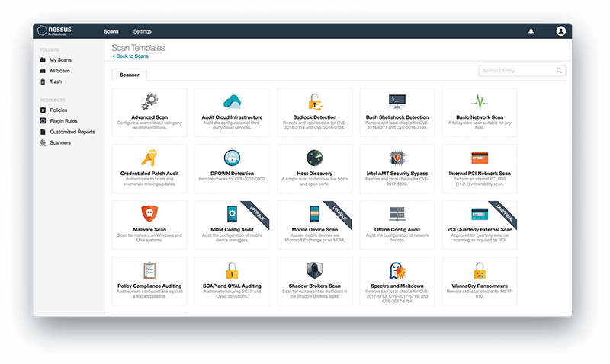This screenshot has width=610, height=364.
Task: Open the user account avatar menu
Action: click(x=560, y=31)
